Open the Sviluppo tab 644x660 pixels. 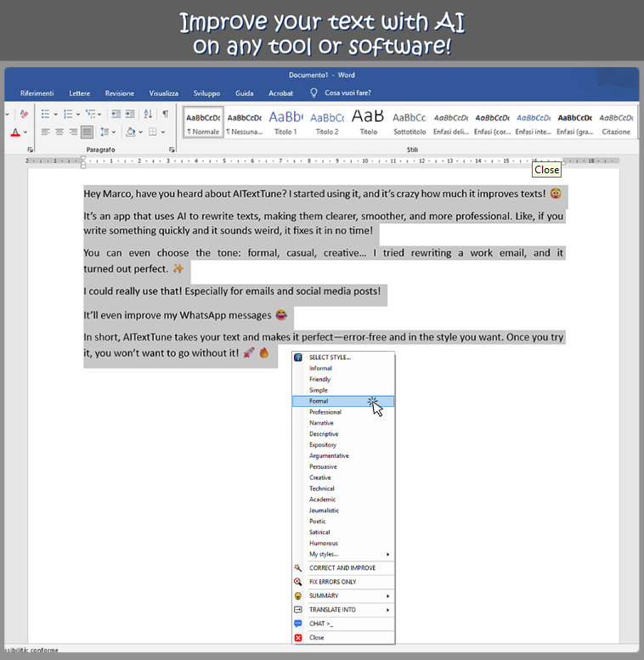(x=206, y=93)
